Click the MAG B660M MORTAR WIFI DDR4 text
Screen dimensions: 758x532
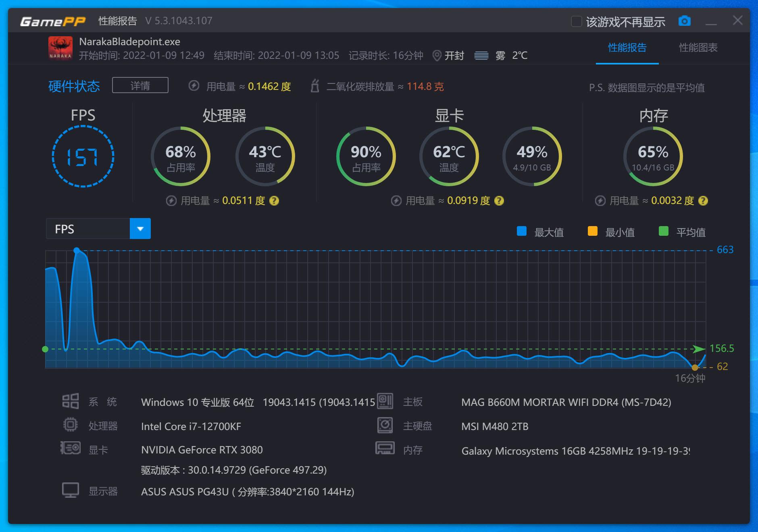pos(566,402)
